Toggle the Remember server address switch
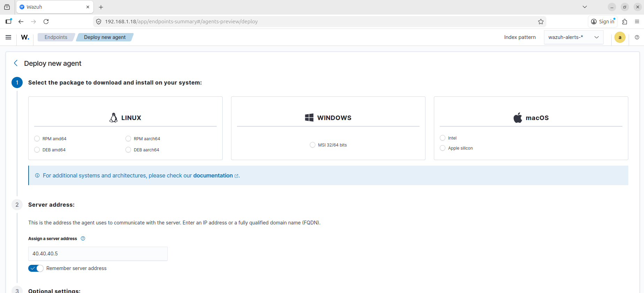 pyautogui.click(x=36, y=268)
